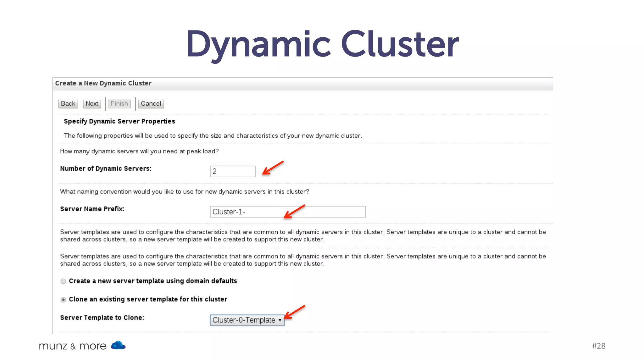The width and height of the screenshot is (644, 362).
Task: Click into the Server Name Prefix field
Action: [x=288, y=212]
